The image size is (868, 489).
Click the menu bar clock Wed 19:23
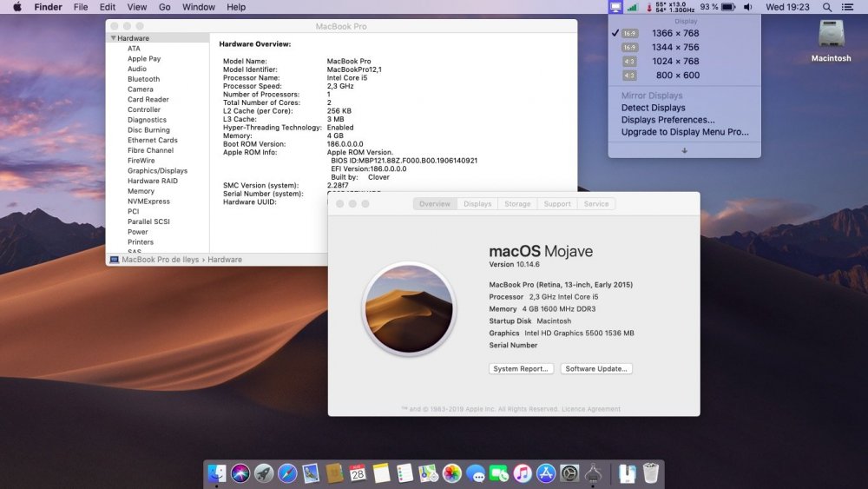pos(787,7)
